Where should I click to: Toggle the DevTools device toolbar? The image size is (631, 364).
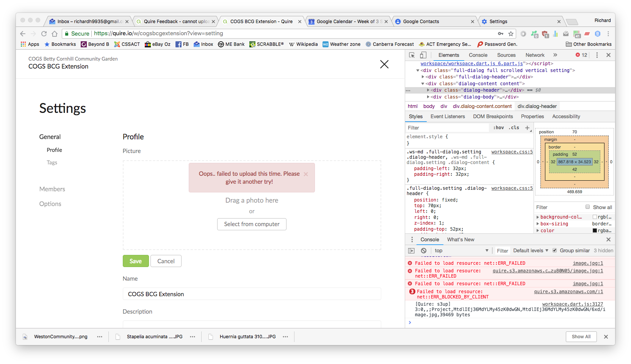click(x=423, y=55)
